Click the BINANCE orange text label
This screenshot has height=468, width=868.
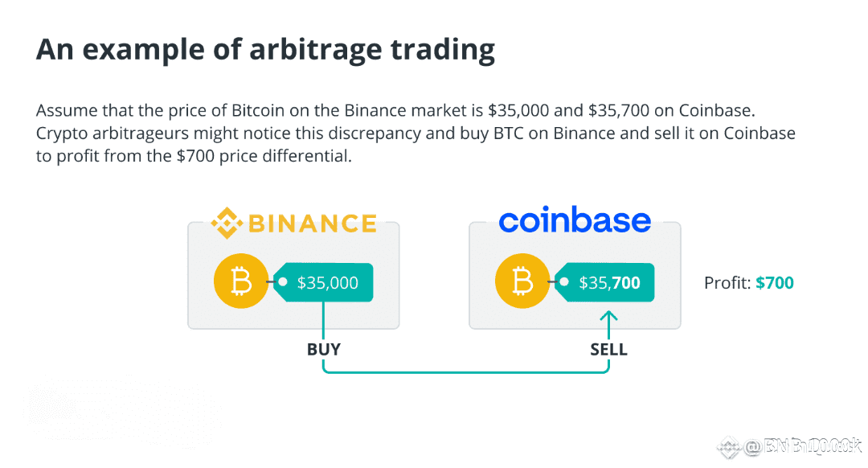pos(313,224)
